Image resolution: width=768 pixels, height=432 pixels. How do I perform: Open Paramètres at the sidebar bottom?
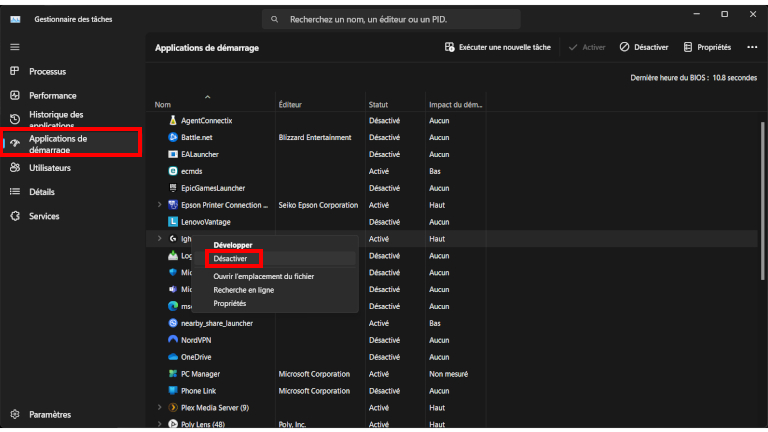[x=49, y=414]
